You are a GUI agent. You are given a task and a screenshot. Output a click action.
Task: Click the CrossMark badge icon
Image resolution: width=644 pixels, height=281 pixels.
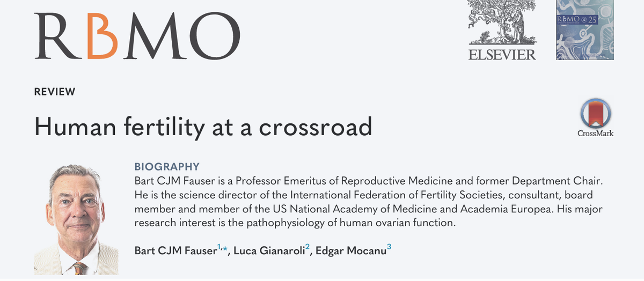[596, 114]
